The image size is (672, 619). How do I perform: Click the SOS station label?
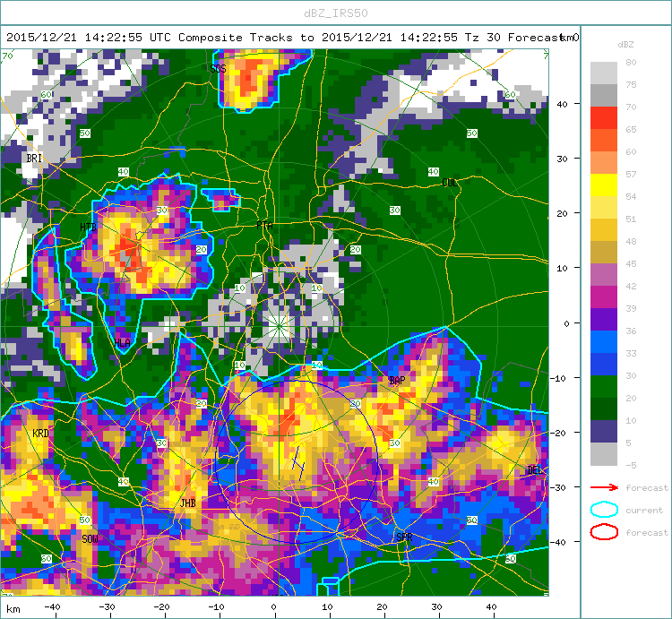[x=218, y=69]
